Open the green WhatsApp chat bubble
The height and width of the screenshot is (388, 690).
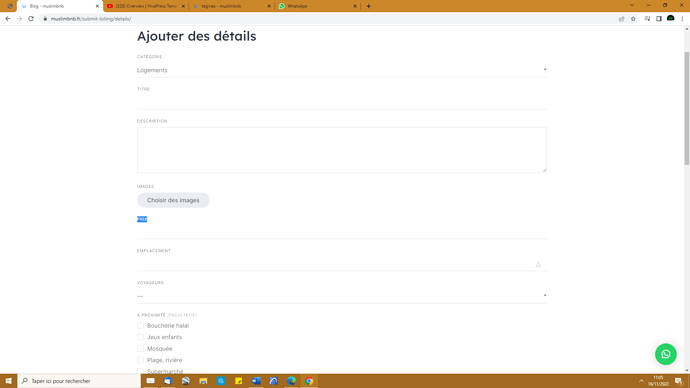[665, 354]
